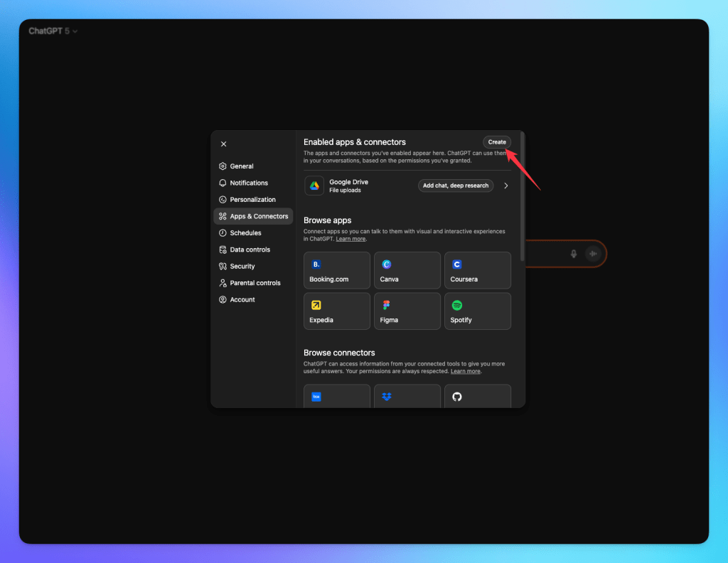728x563 pixels.
Task: Open the Dropbox connector icon
Action: (x=386, y=397)
